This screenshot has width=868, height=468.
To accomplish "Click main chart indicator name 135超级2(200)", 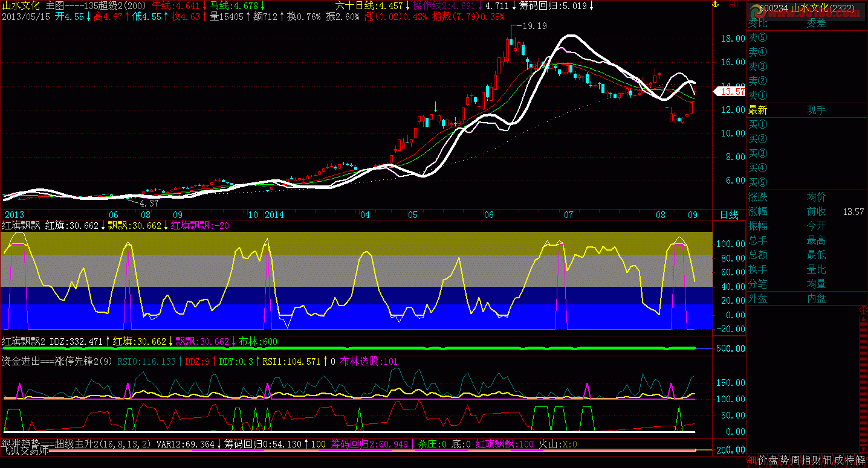I will [x=115, y=5].
